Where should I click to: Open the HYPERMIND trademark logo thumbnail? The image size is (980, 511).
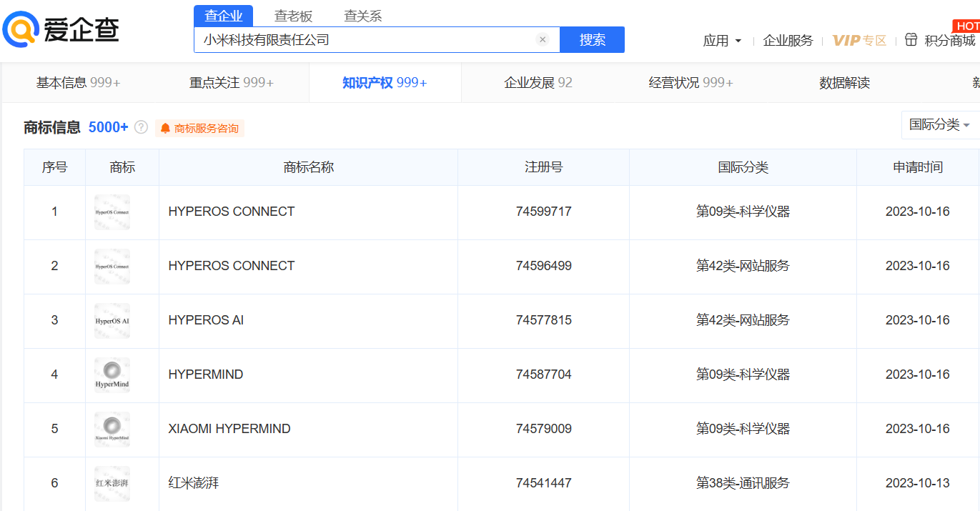[112, 374]
